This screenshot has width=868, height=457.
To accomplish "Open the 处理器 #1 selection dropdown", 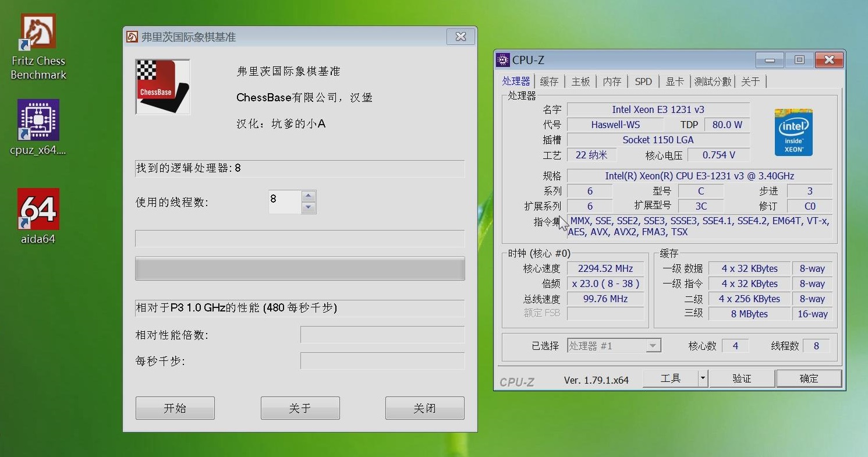I will coord(614,346).
